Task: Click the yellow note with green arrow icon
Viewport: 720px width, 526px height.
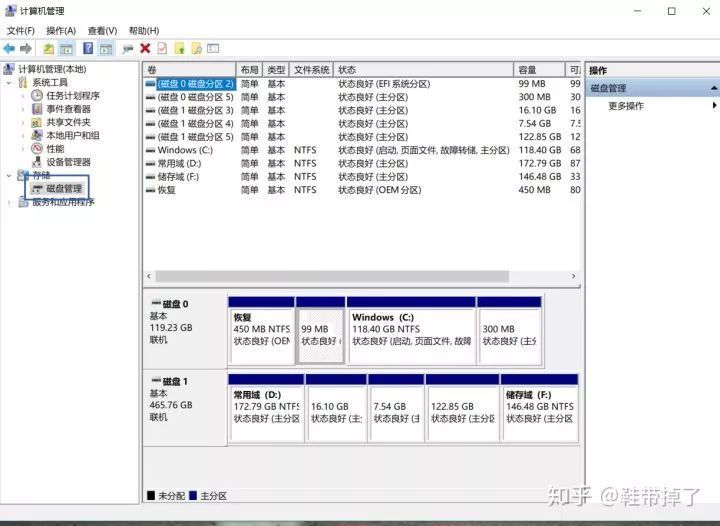Action: click(x=179, y=48)
